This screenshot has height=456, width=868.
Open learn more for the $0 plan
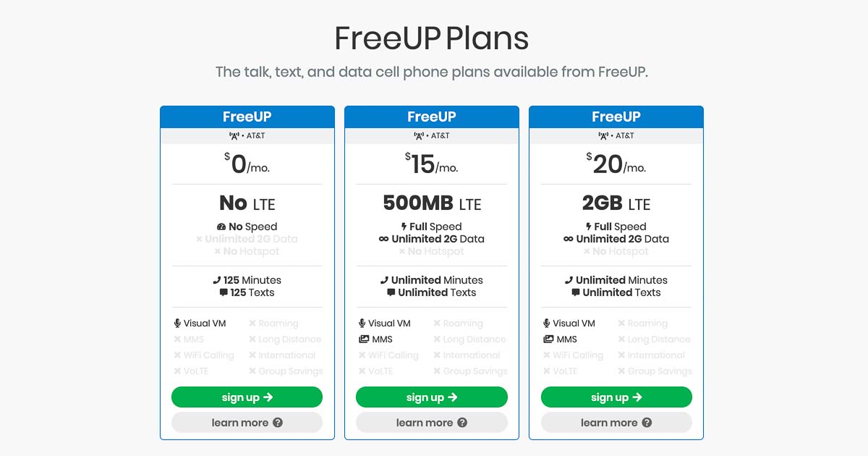247,422
